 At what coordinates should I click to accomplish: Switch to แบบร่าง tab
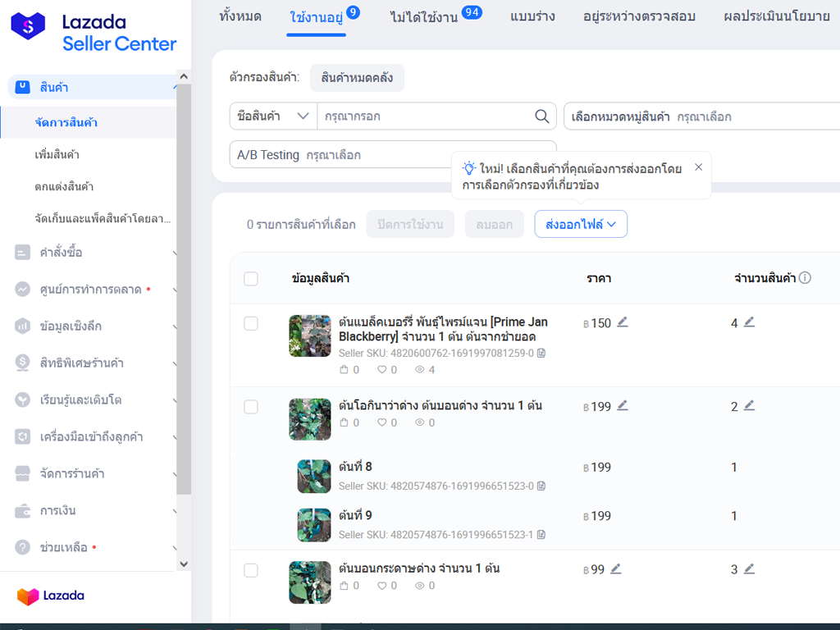coord(532,16)
